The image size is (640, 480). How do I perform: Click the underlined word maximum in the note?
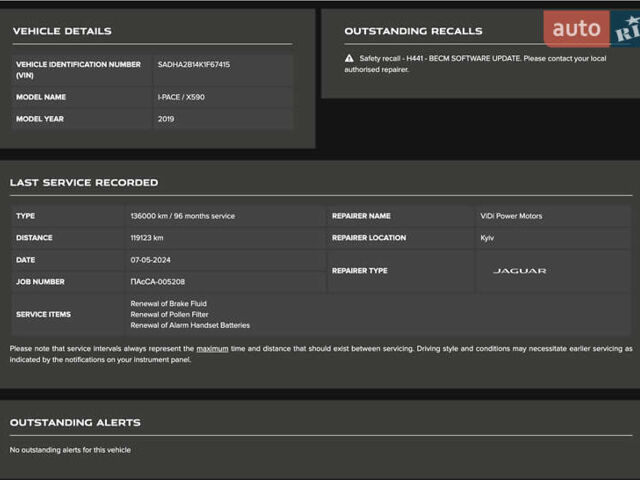pos(212,349)
